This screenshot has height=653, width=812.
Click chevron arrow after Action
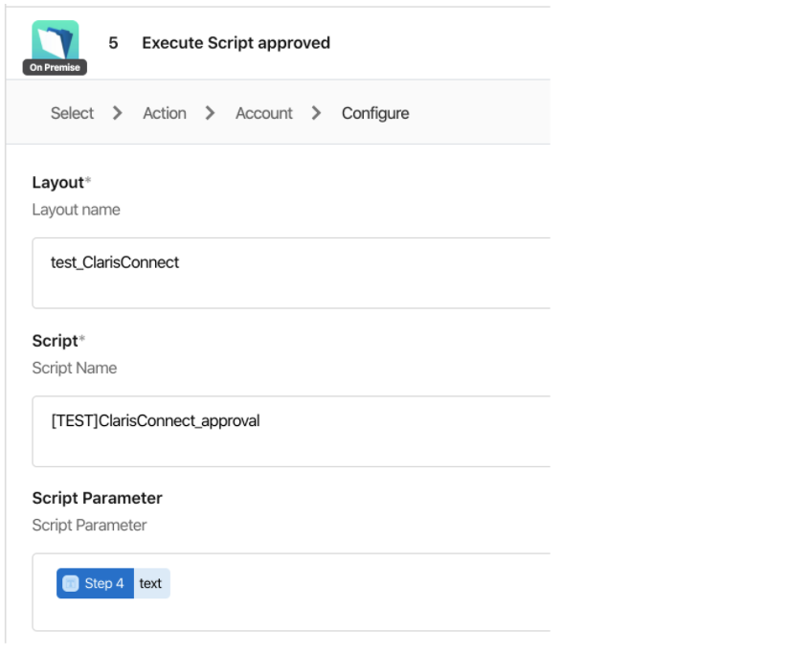(210, 113)
